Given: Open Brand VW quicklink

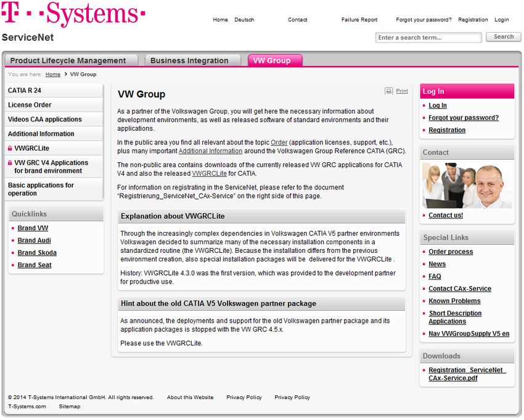Looking at the screenshot, I should pos(33,228).
